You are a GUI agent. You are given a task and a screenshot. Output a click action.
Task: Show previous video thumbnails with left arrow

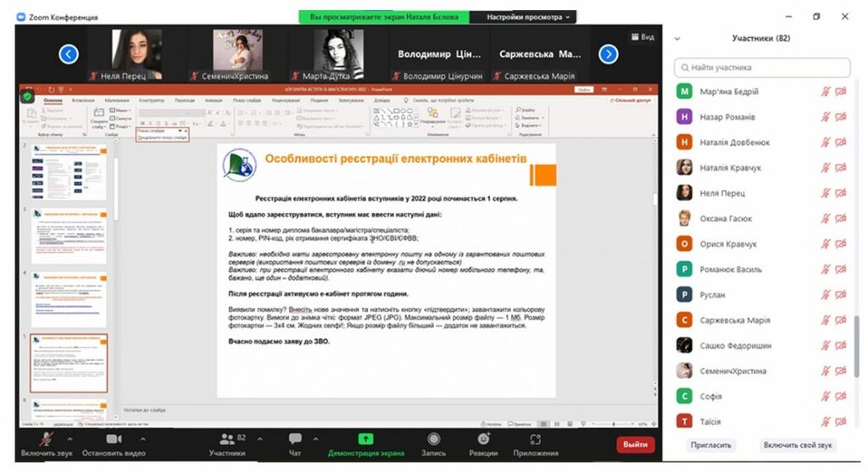[x=69, y=54]
